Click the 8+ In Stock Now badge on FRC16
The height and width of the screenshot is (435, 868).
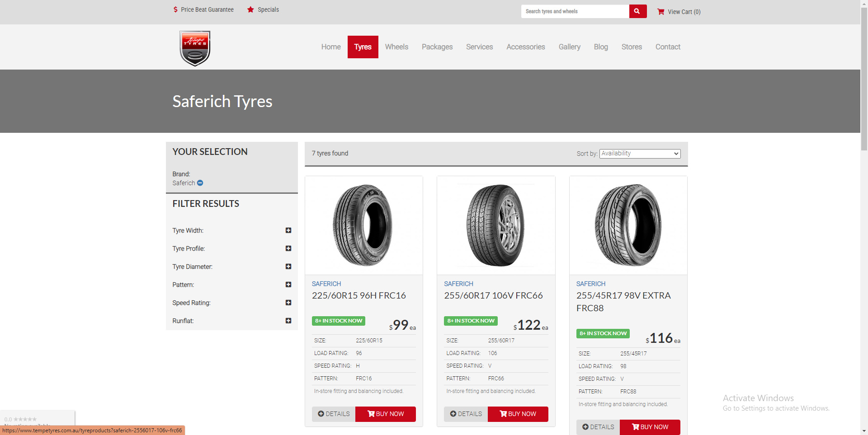[x=339, y=321]
